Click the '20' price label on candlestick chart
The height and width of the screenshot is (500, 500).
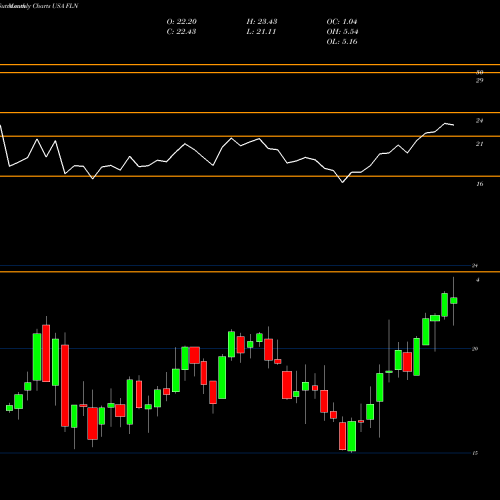click(475, 349)
